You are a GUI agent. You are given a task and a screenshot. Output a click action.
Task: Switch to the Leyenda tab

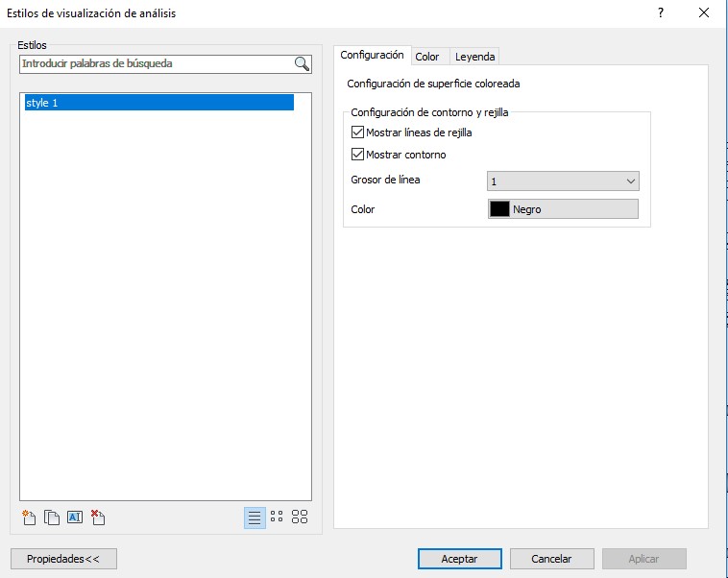tap(475, 57)
